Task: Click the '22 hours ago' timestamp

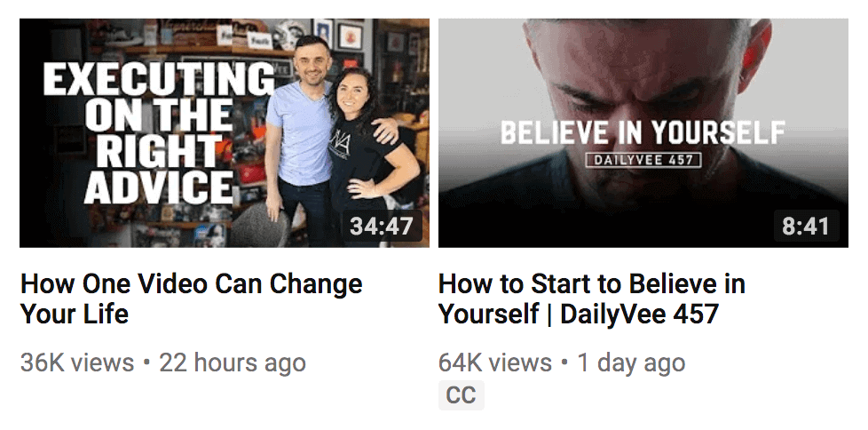Action: 233,363
